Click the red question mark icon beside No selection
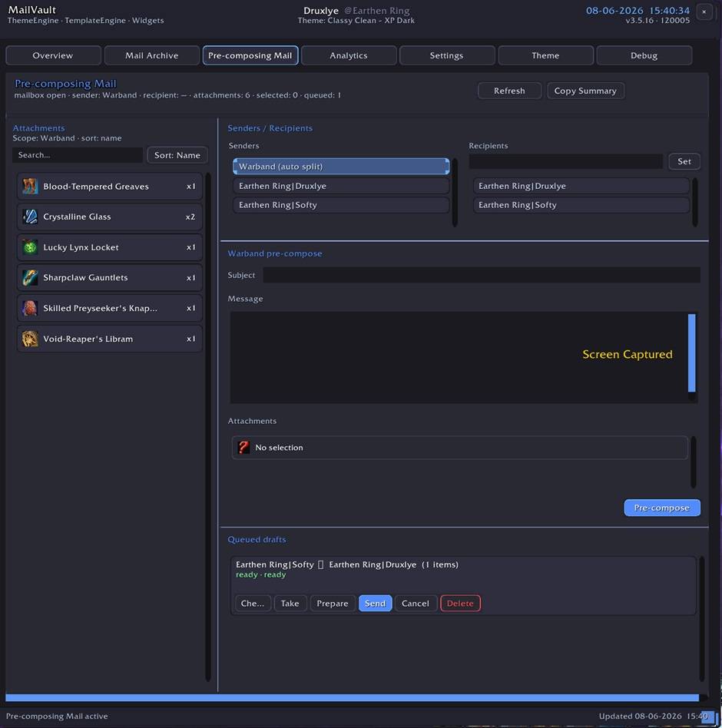The height and width of the screenshot is (728, 722). (x=243, y=447)
